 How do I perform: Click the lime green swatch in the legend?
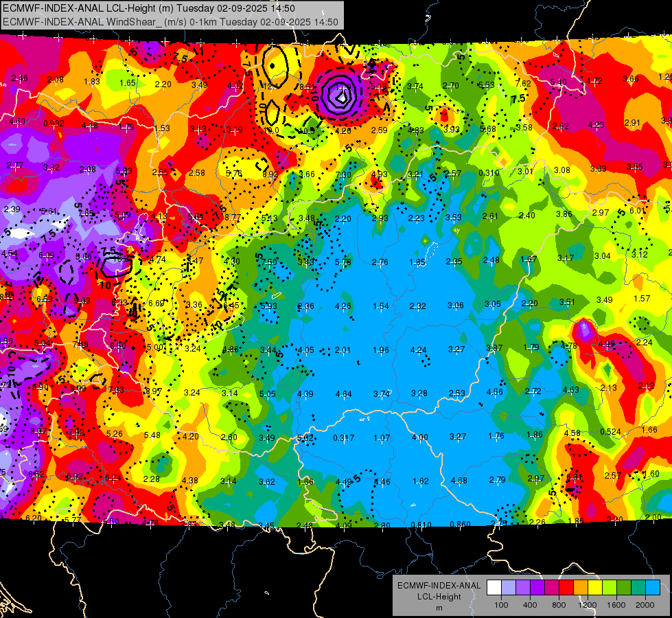pyautogui.click(x=610, y=588)
